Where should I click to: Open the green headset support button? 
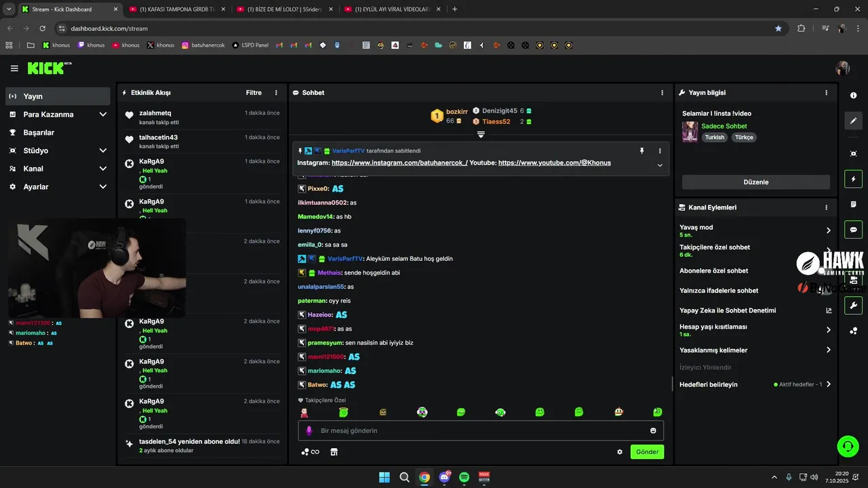click(848, 446)
